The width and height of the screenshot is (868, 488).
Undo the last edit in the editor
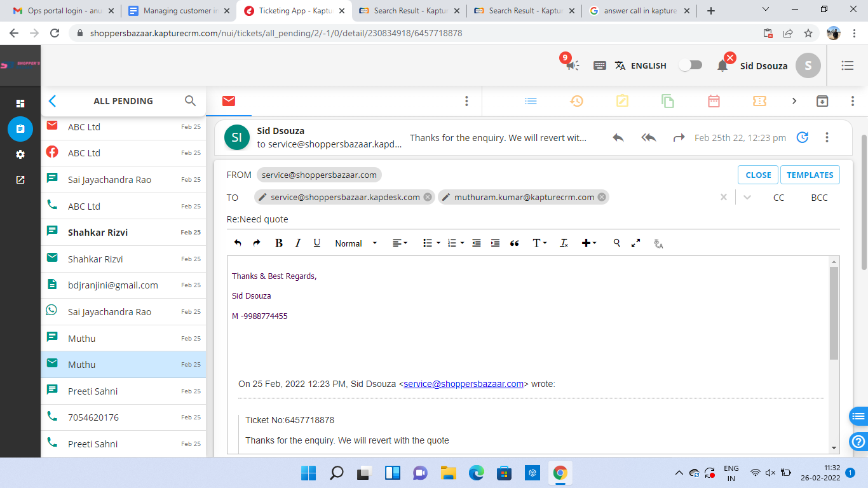238,243
